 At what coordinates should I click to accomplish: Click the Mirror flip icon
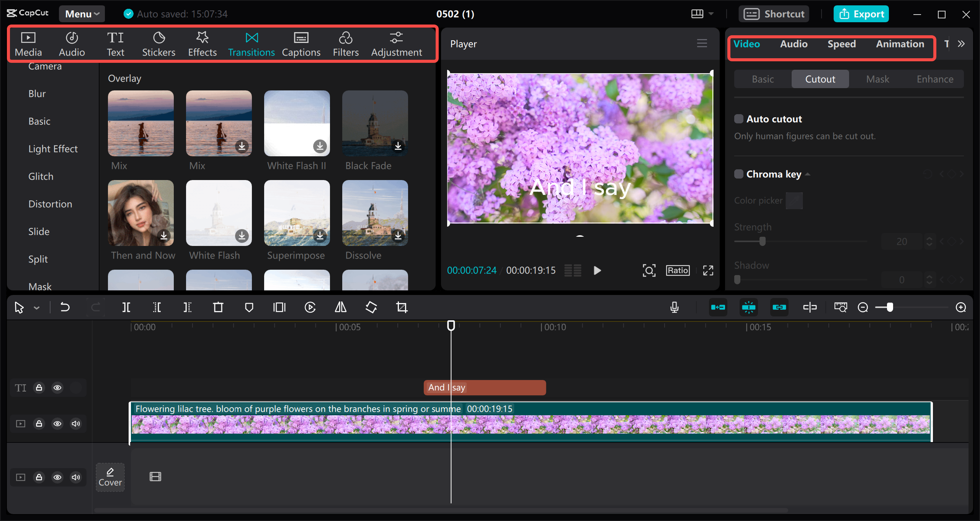tap(341, 307)
